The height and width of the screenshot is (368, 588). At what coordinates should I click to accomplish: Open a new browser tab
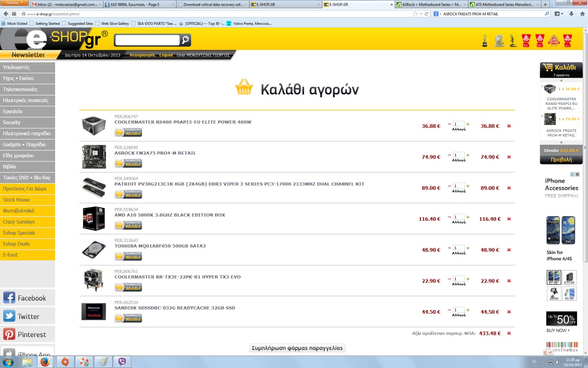tap(546, 5)
